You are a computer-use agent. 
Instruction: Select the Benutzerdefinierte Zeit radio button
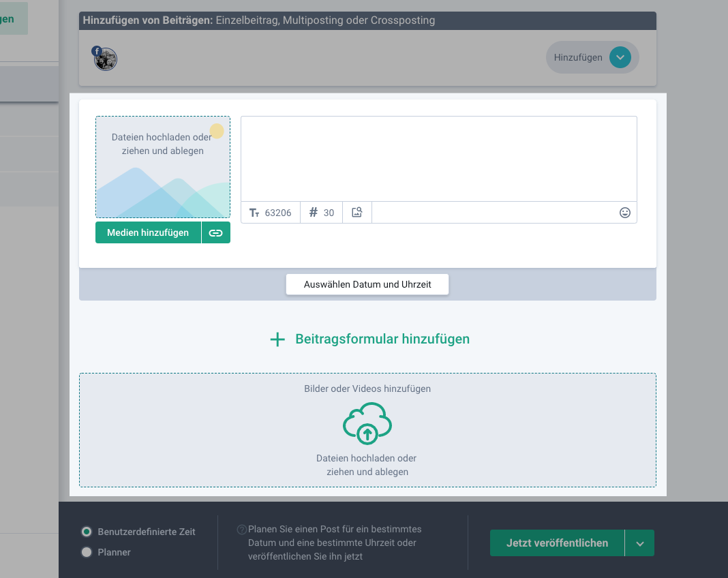87,532
